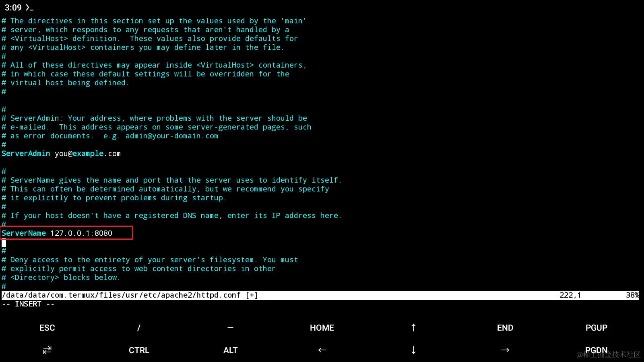
Task: Click 'explicitly permit access to web content' line
Action: coord(138,269)
